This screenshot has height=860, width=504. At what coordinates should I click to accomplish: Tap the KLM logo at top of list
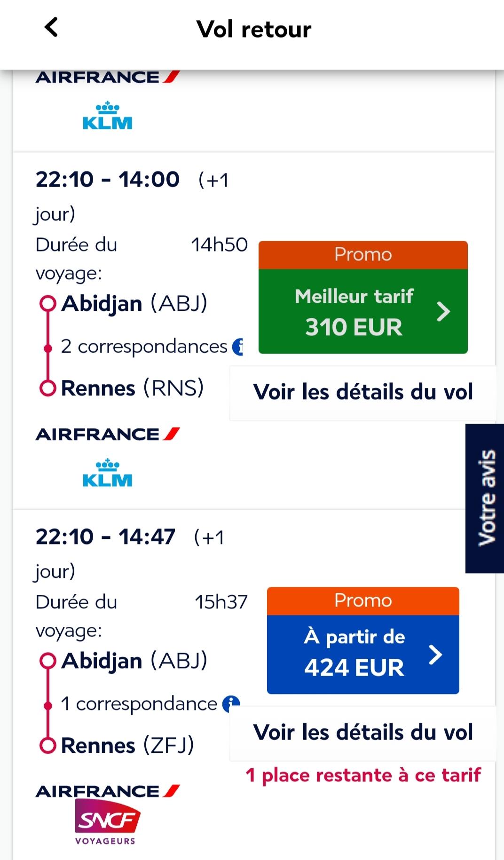pyautogui.click(x=107, y=116)
